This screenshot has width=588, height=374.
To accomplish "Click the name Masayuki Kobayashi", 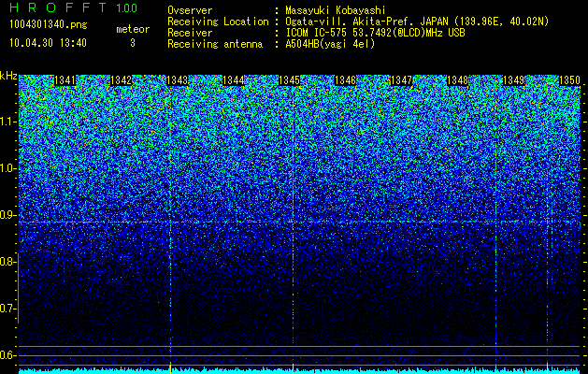I will (x=336, y=10).
